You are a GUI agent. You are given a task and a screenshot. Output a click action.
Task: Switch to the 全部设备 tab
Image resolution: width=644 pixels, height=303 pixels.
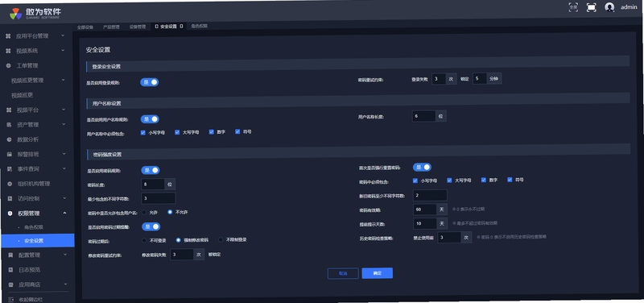[x=85, y=27]
